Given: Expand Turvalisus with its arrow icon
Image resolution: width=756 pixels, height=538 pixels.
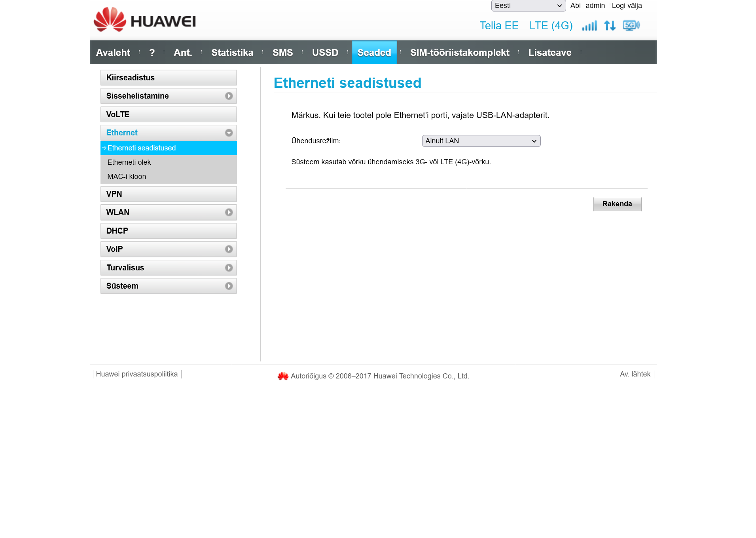Looking at the screenshot, I should [229, 268].
